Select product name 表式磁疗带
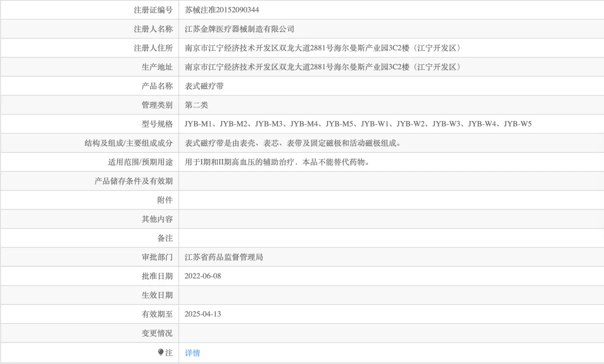Screen dimensions: 604x364 coord(204,86)
